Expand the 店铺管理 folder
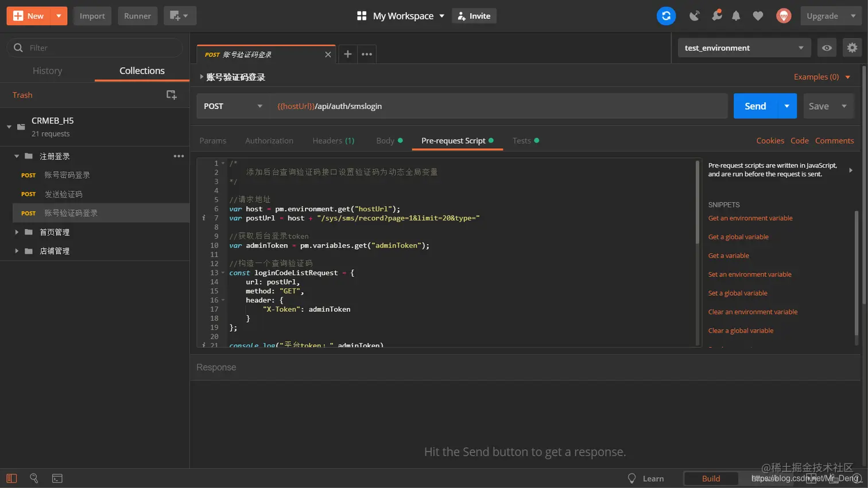This screenshot has height=488, width=868. pyautogui.click(x=17, y=251)
